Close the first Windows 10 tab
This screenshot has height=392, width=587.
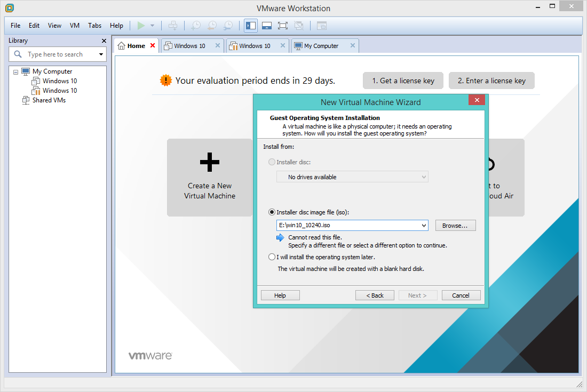(218, 46)
